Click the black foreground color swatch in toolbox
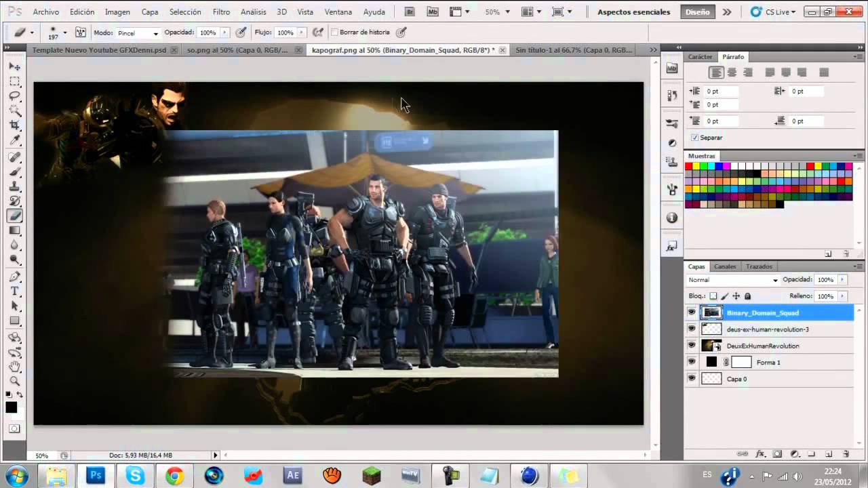This screenshot has height=488, width=868. tap(11, 407)
